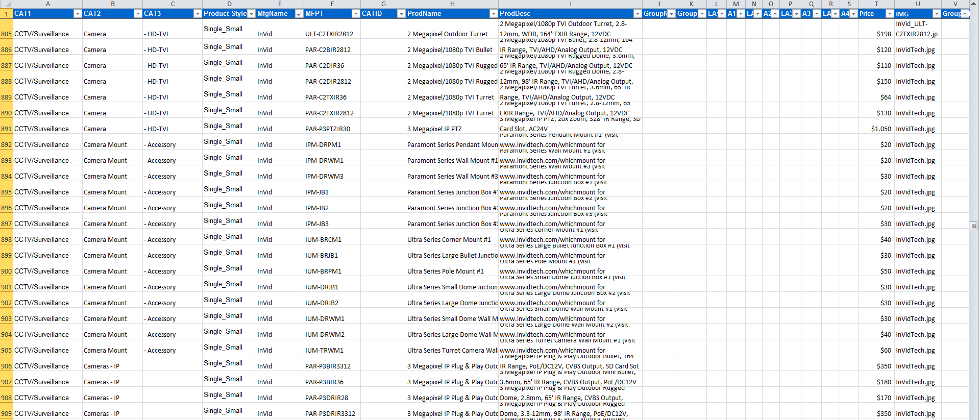This screenshot has height=420, width=980.
Task: Open the LA3 filter dropdown
Action: [x=796, y=14]
